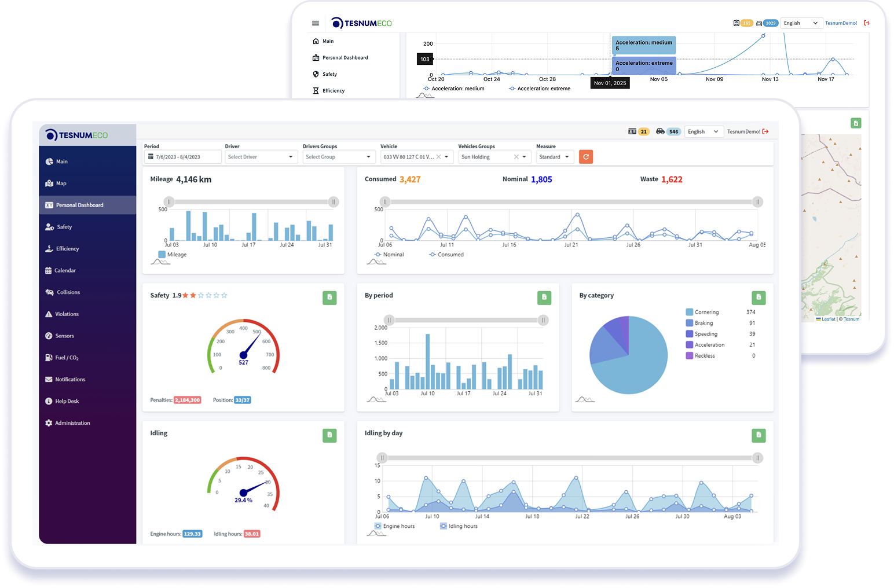The height and width of the screenshot is (588, 894).
Task: Open the Safety section from the sidebar
Action: (64, 226)
